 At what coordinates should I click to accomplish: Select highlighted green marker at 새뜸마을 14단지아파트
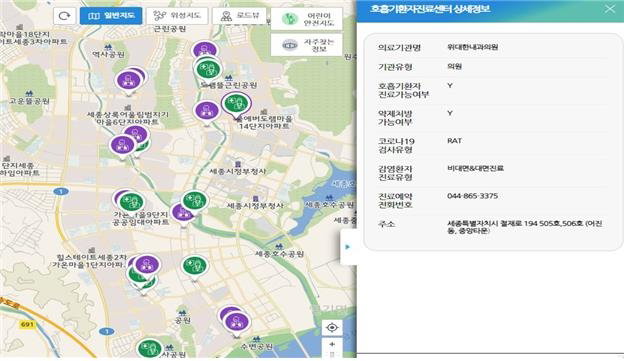point(236,103)
